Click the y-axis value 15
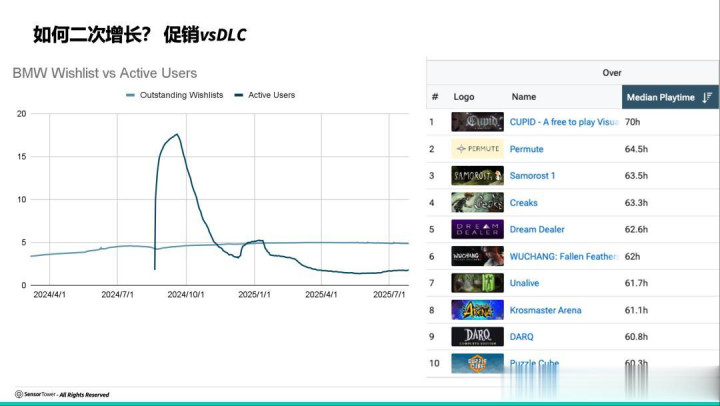720x406 pixels. (x=22, y=157)
